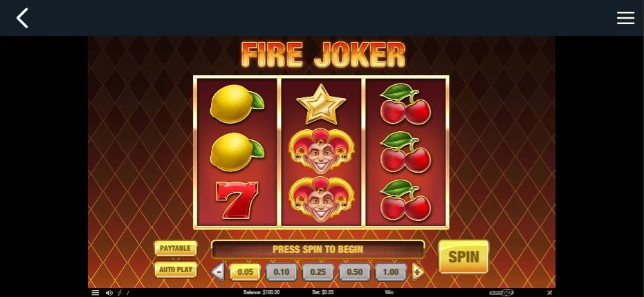The width and height of the screenshot is (644, 297).
Task: Click the gold star symbol on middle reel
Action: 321,104
